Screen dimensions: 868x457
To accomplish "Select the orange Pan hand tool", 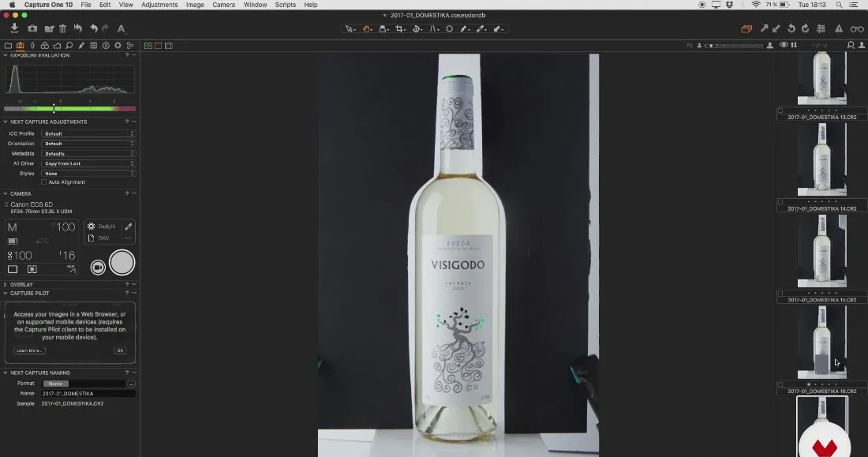I will point(367,28).
